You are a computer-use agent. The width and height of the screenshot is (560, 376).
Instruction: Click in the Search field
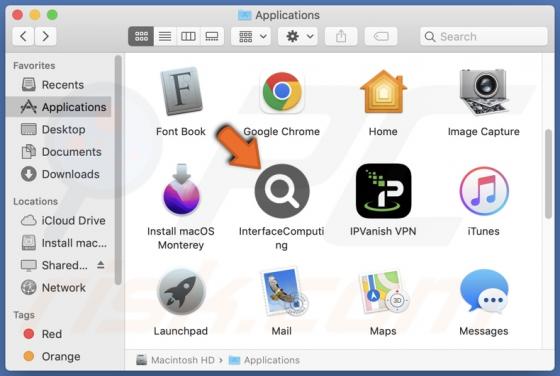coord(484,36)
